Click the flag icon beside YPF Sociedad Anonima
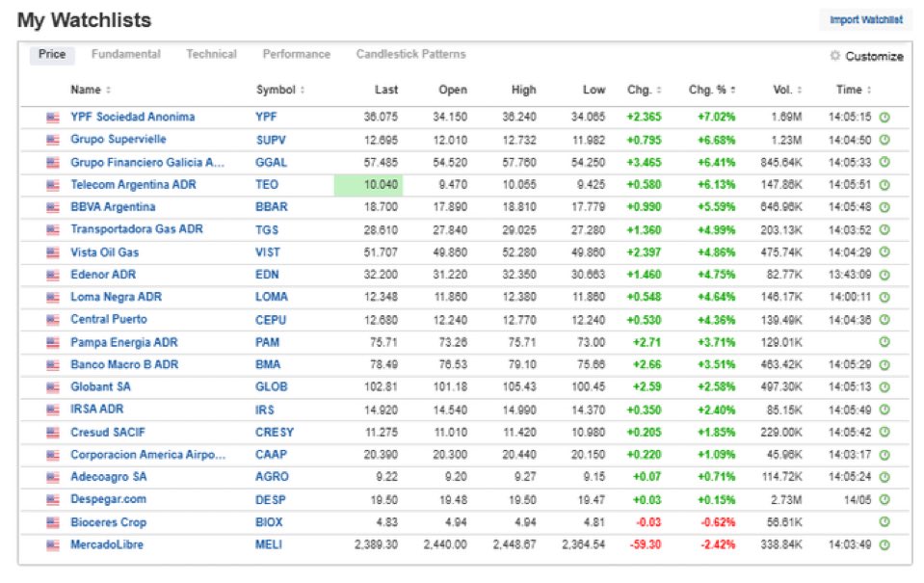The width and height of the screenshot is (924, 583). click(x=53, y=118)
